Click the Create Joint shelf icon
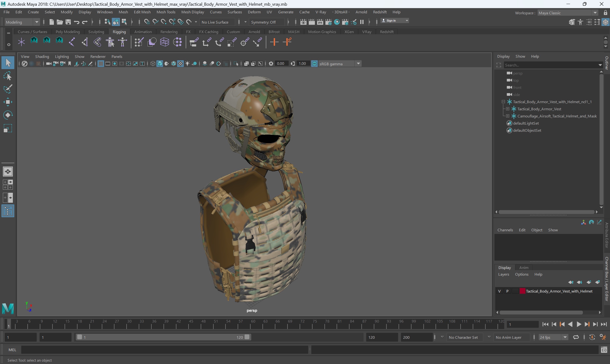610x364 pixels. [72, 42]
